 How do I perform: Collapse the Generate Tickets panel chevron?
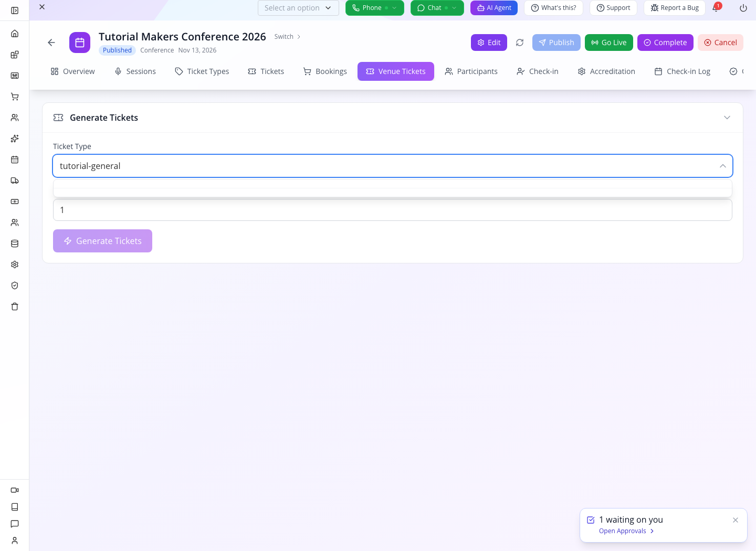click(727, 118)
